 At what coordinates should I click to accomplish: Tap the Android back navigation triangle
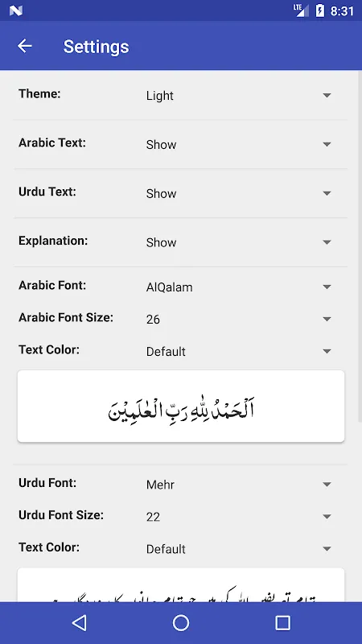point(79,622)
